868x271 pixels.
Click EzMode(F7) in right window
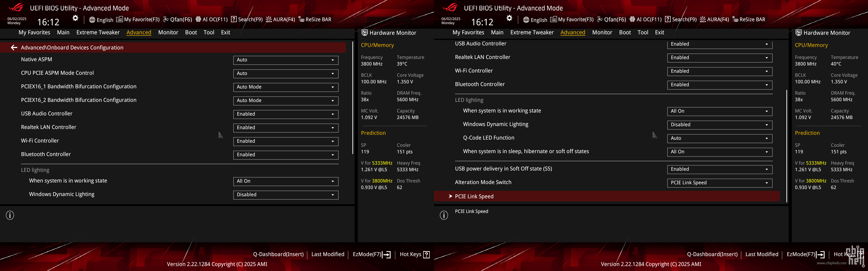pos(806,255)
